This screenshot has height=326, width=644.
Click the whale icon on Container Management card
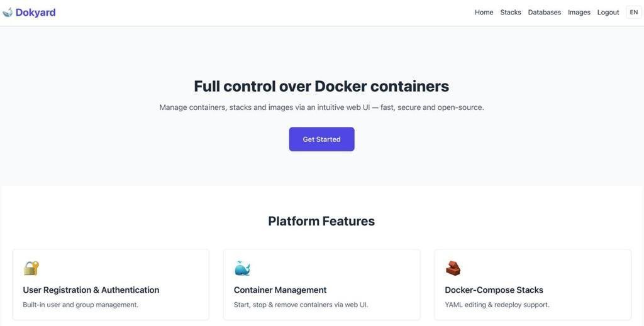tap(242, 268)
